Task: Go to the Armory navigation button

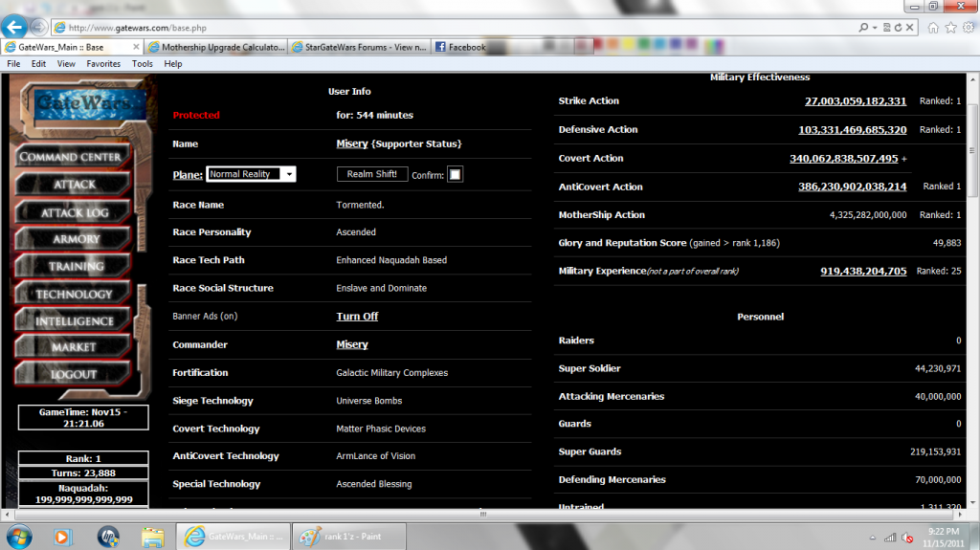Action: pyautogui.click(x=76, y=239)
